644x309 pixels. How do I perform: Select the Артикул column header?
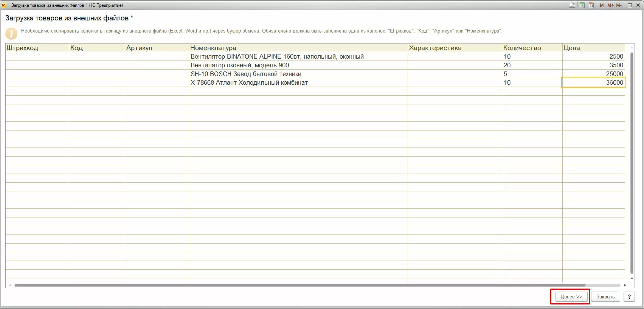(157, 48)
